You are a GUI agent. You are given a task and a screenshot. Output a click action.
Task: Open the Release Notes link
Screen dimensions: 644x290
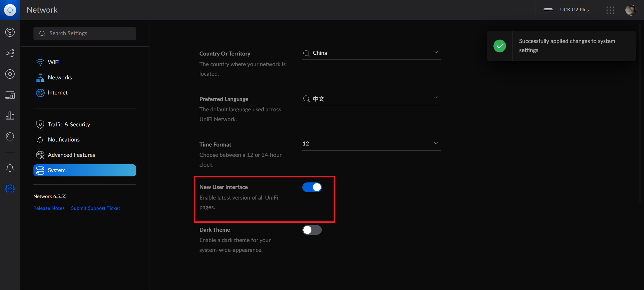[49, 208]
